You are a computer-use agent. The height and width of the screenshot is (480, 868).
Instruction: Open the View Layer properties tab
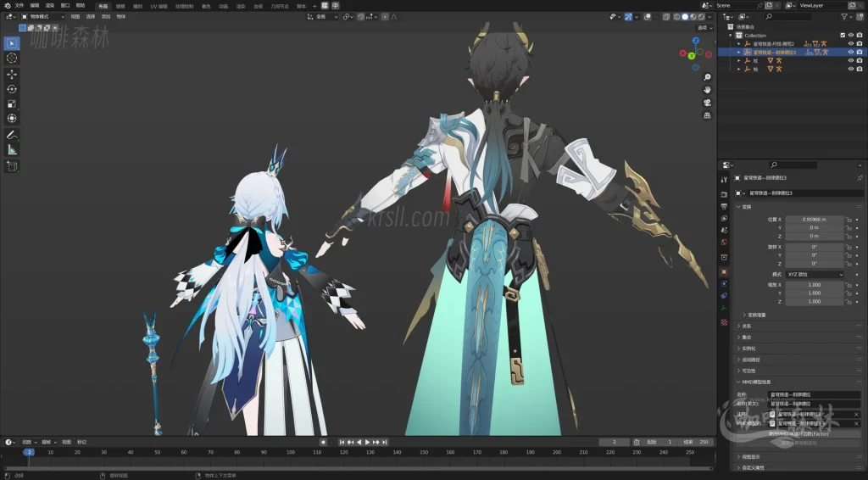click(x=724, y=218)
